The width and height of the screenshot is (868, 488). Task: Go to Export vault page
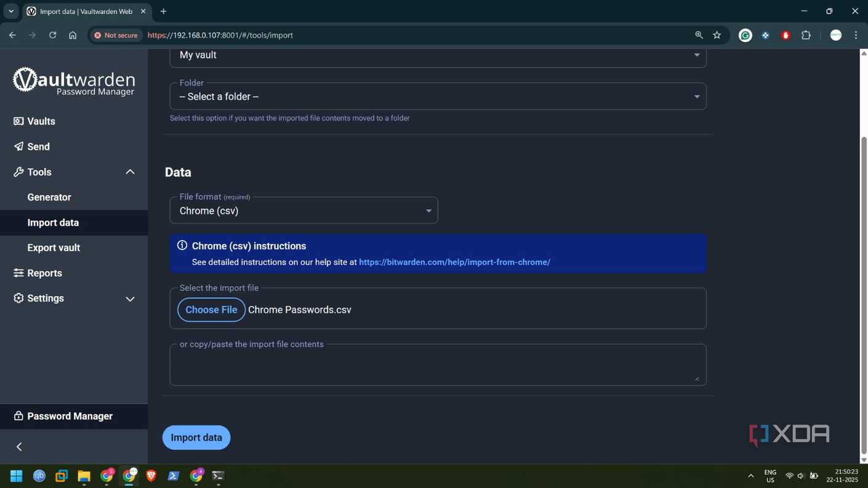[x=54, y=247]
